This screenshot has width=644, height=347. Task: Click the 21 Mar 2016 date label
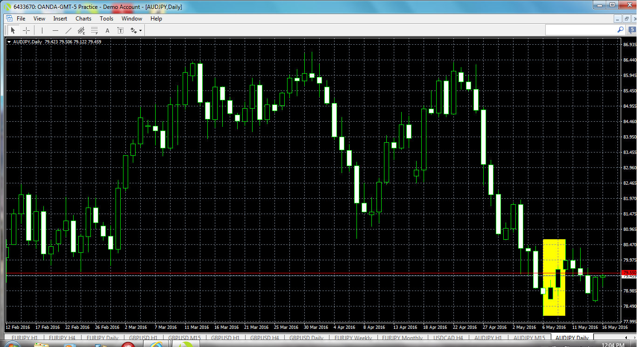pyautogui.click(x=255, y=327)
